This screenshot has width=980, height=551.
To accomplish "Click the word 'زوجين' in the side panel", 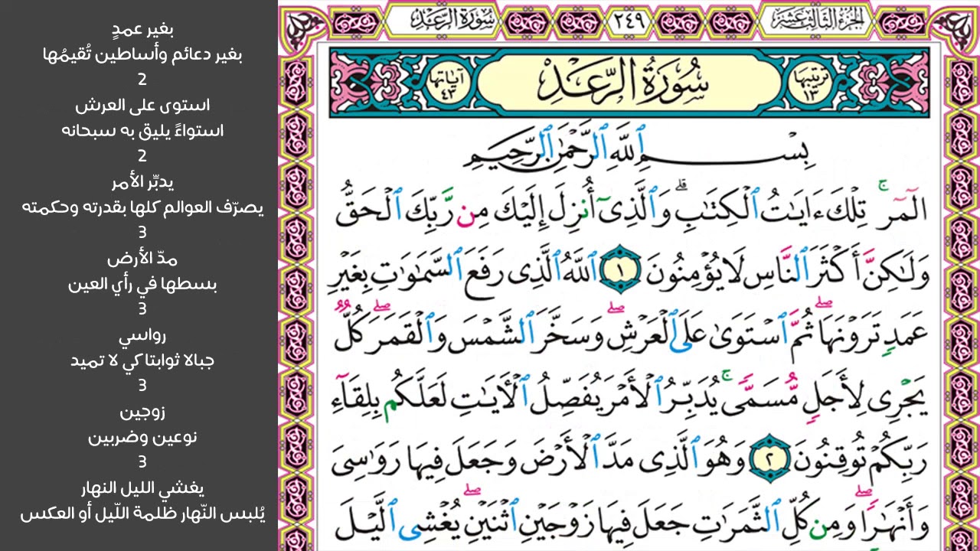I will click(142, 412).
